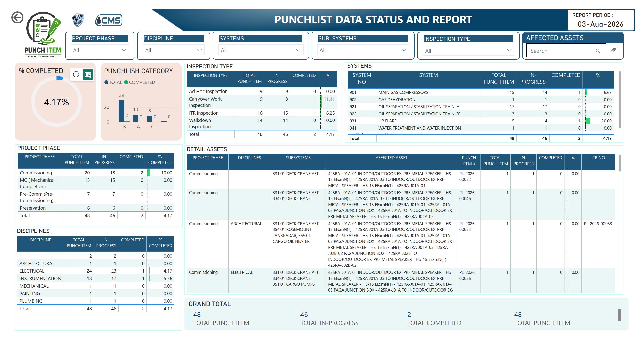The width and height of the screenshot is (644, 344).
Task: Click the report period date 03-Aug-2026
Action: (600, 24)
